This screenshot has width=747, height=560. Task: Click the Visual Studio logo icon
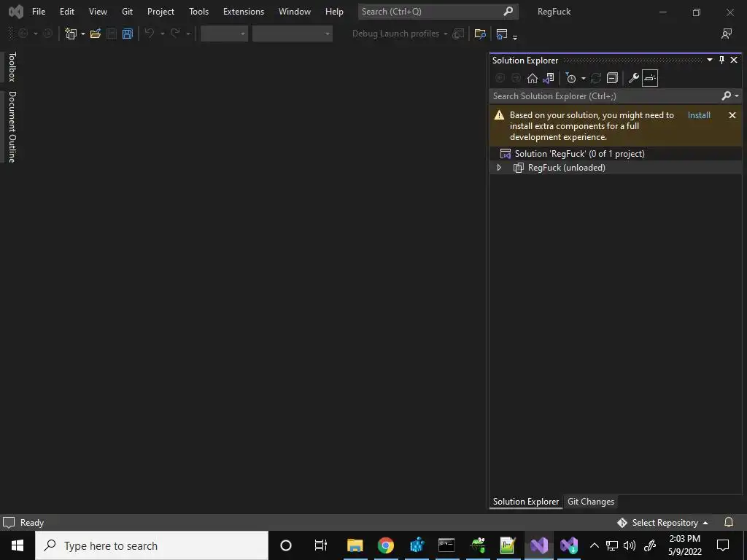[x=16, y=12]
